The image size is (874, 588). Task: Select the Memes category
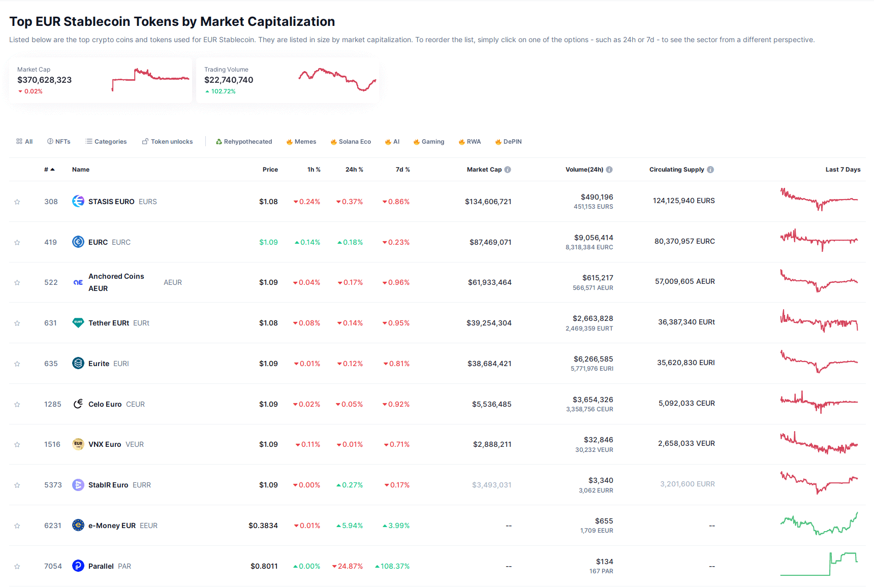click(301, 142)
